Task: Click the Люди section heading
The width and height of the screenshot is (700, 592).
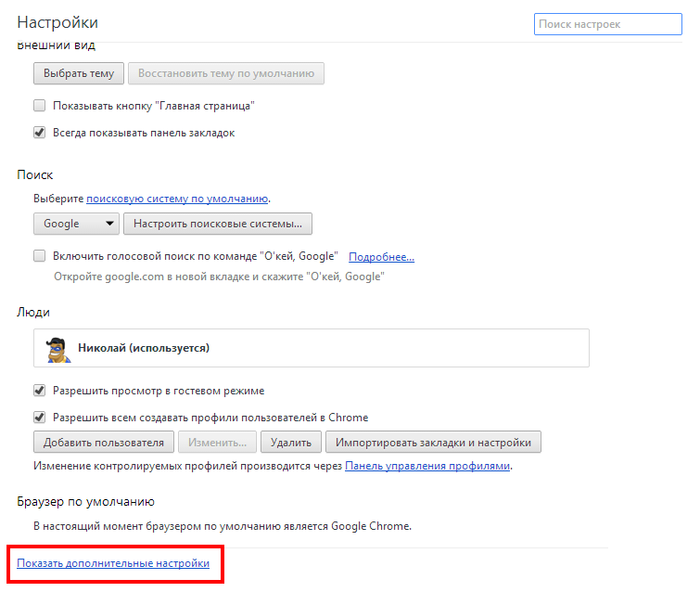Action: pyautogui.click(x=33, y=312)
